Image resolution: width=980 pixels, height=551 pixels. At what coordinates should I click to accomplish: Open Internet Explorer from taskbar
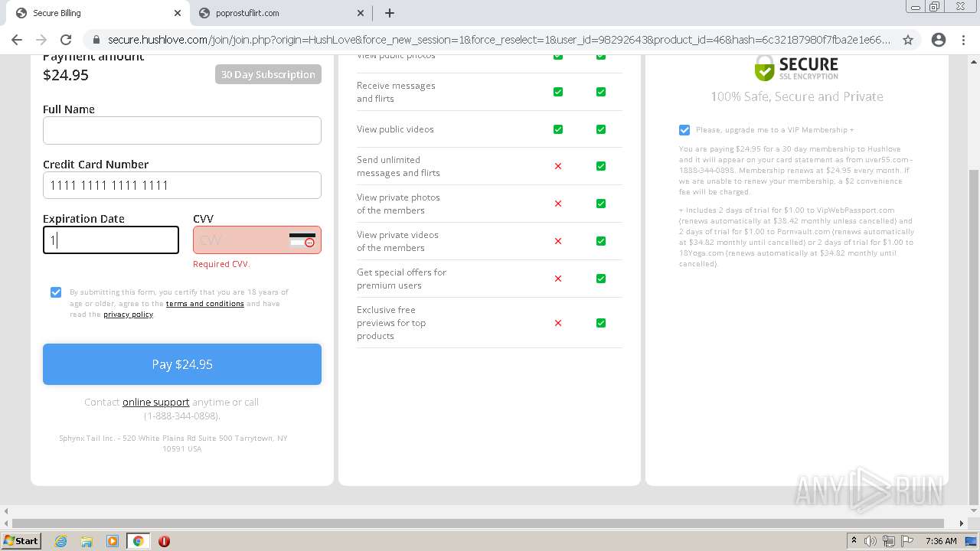(61, 541)
